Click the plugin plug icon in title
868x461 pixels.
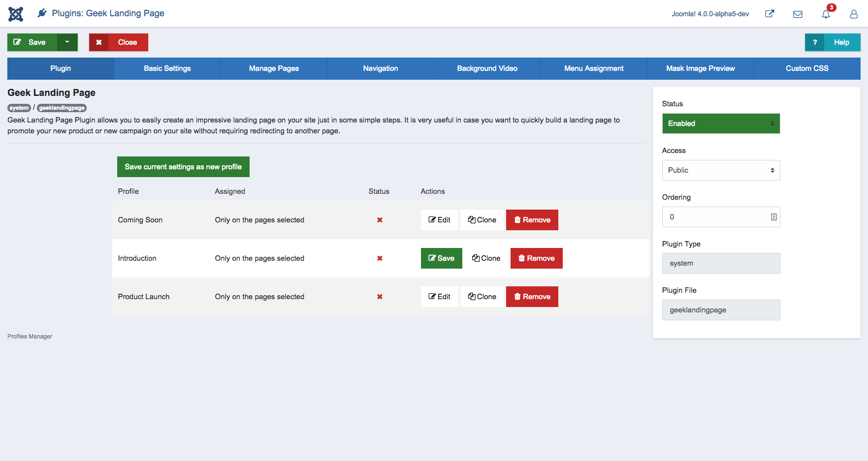point(42,13)
